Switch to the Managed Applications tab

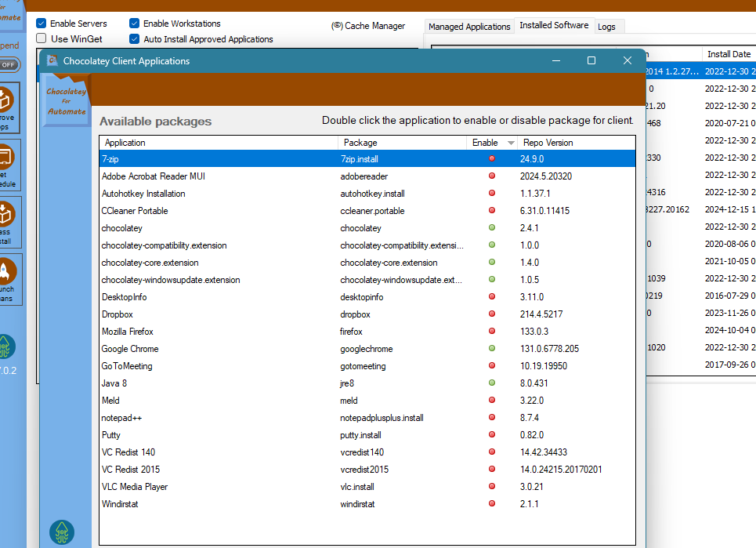(x=469, y=27)
